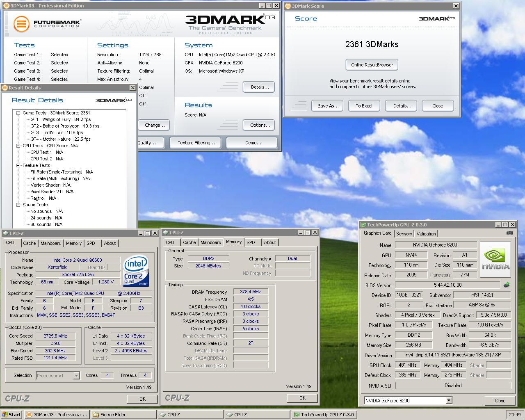525x420 pixels.
Task: Collapse the Feature Tests tree node
Action: pos(18,165)
